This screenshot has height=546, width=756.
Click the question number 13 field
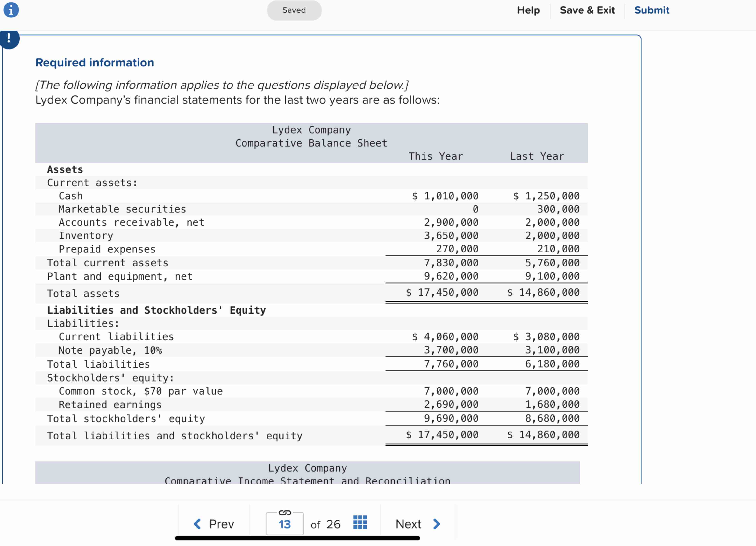(x=285, y=524)
